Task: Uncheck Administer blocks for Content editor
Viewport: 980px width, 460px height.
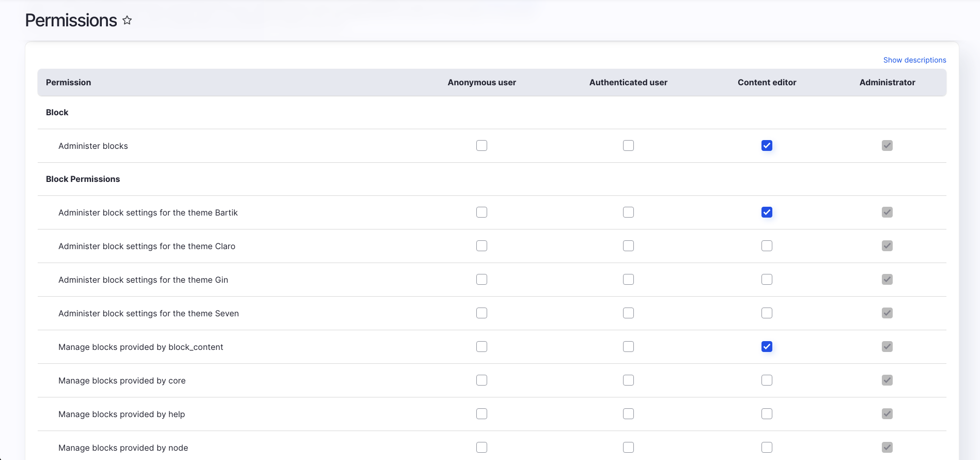Action: [x=767, y=146]
